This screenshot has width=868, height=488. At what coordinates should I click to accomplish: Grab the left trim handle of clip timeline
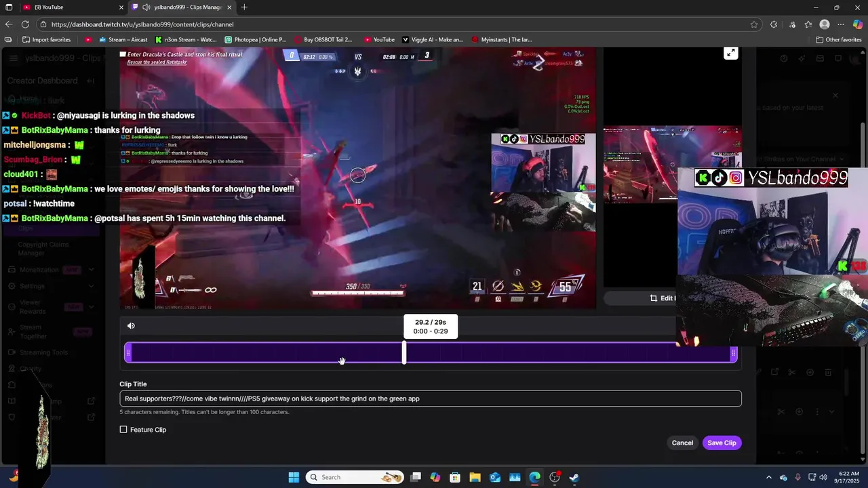(x=128, y=353)
